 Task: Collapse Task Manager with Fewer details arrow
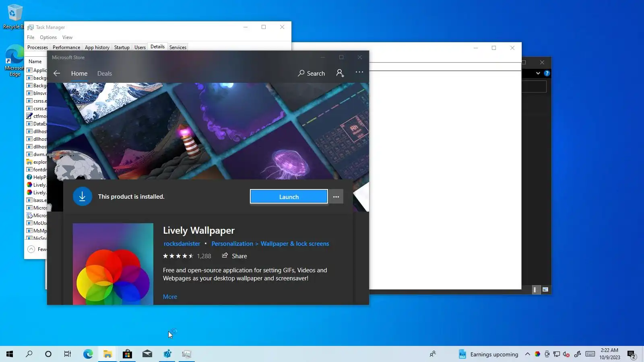pos(31,249)
